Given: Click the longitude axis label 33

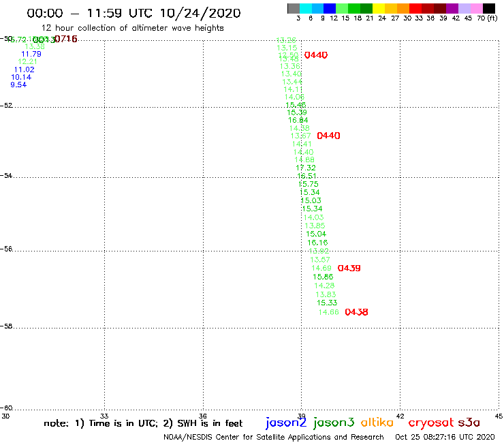Looking at the screenshot, I should [104, 416].
